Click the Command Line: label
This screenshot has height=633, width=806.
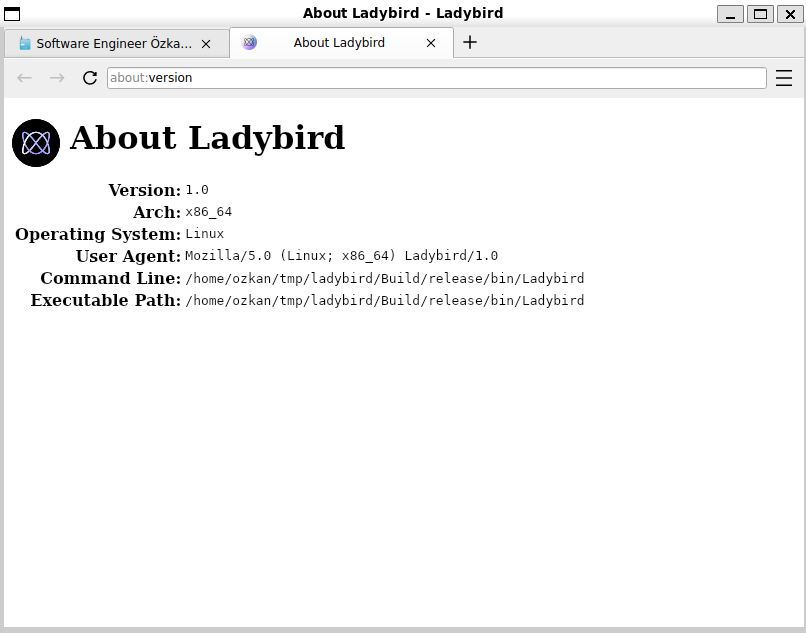111,278
